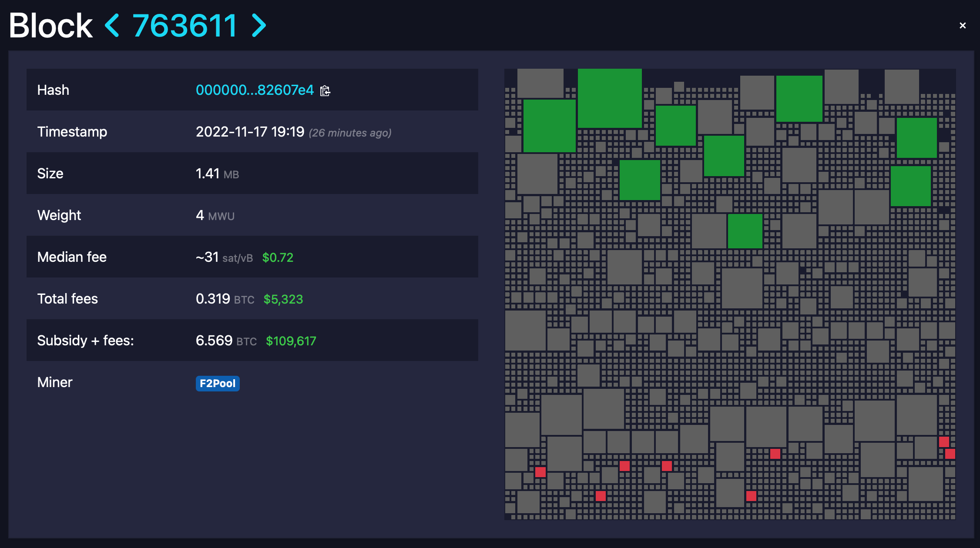This screenshot has width=980, height=548.
Task: Click the small green square in the top-right area
Action: pos(916,137)
